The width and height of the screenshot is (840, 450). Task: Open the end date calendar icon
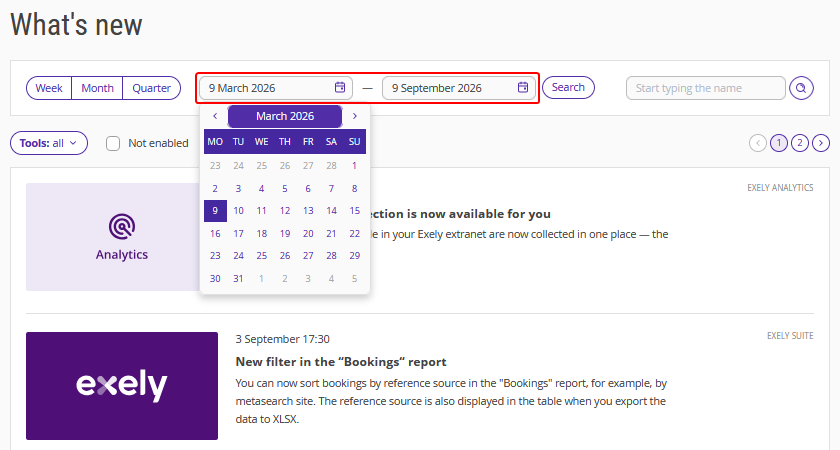click(523, 87)
